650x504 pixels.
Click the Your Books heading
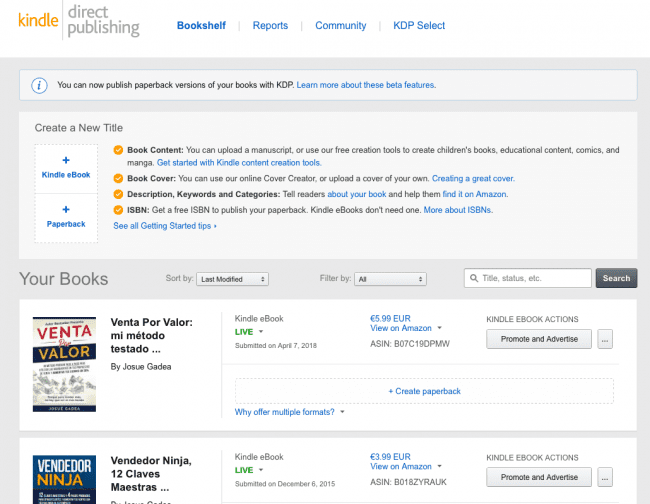click(x=63, y=279)
